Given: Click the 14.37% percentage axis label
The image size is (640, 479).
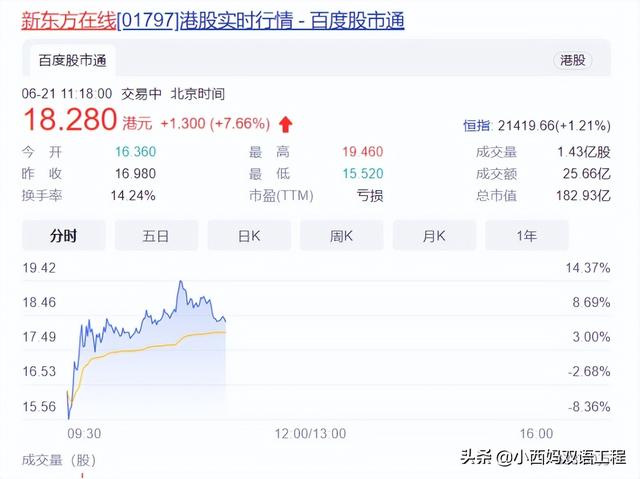Looking at the screenshot, I should [588, 268].
